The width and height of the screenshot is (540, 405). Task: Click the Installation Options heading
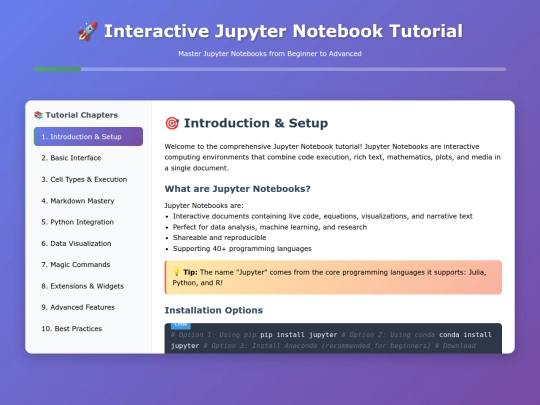214,310
